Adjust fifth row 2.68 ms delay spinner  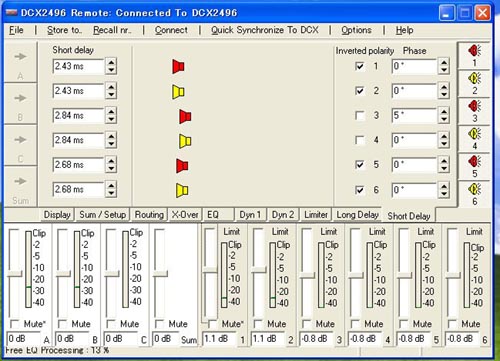click(111, 165)
